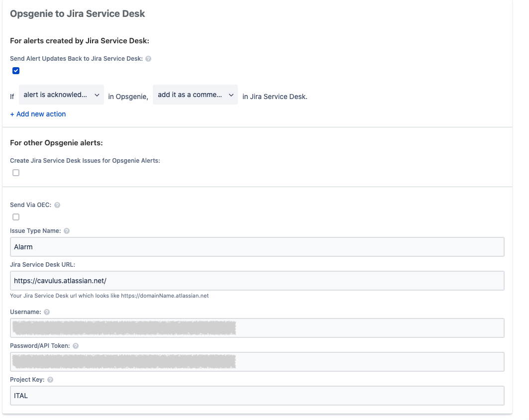Tick the Send Via OEC checkbox
Image resolution: width=529 pixels, height=420 pixels.
coord(16,217)
